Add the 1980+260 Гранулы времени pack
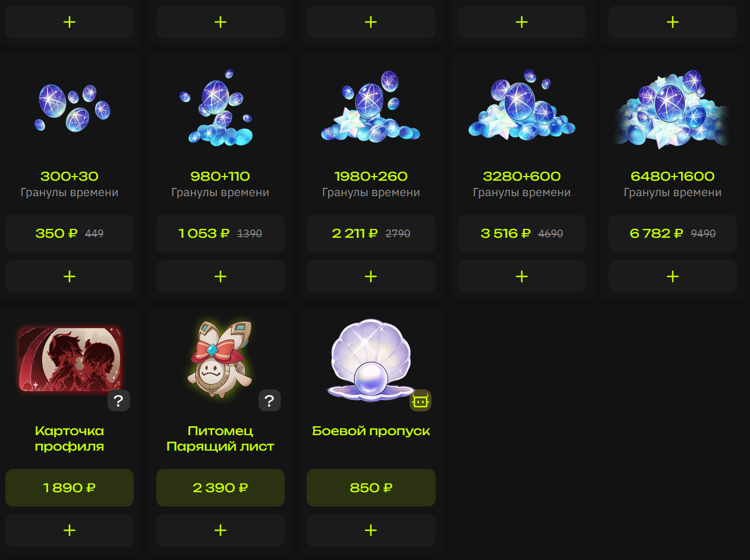Viewport: 750px width, 560px height. [371, 276]
